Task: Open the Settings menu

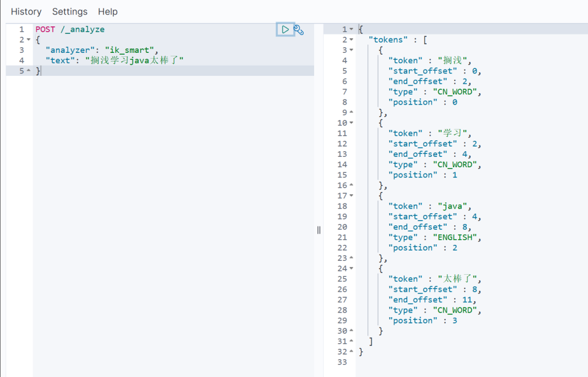Action: click(69, 11)
